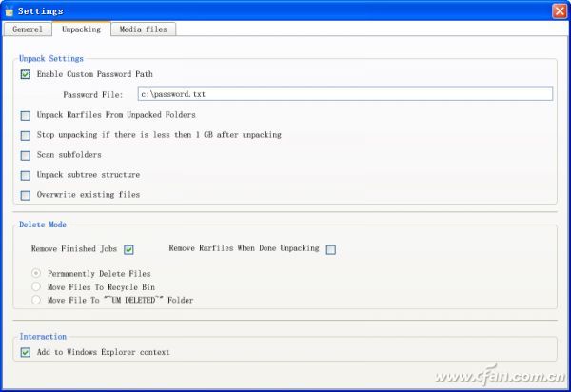Switch to the Generel tab
Screen dimensions: 571x392
click(x=27, y=29)
